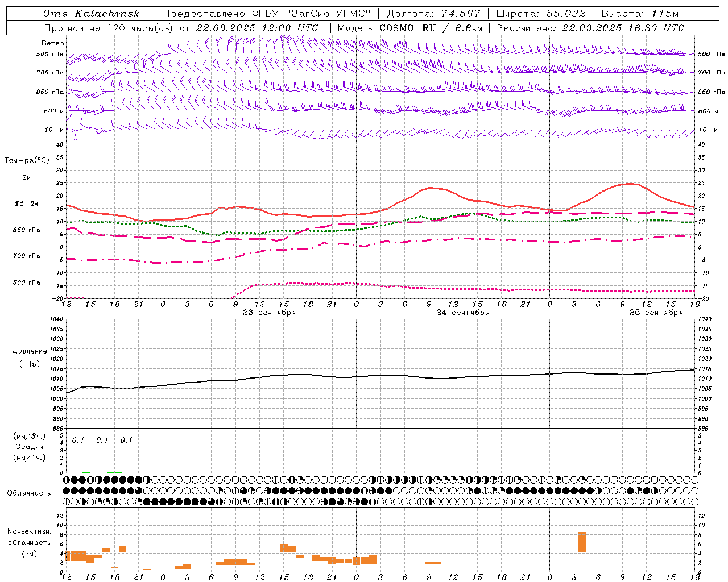Click the '(мм/1ч.)' precipitation unit label
Viewport: 728px width, 582px height.
(x=30, y=458)
